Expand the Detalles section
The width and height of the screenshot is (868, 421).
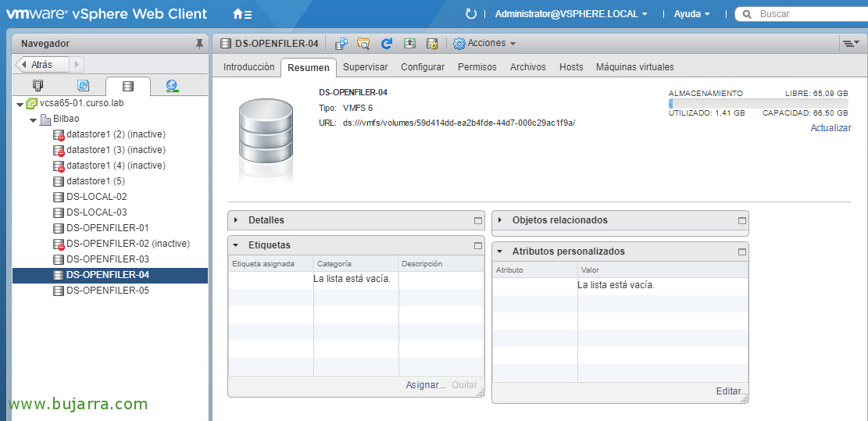[236, 220]
